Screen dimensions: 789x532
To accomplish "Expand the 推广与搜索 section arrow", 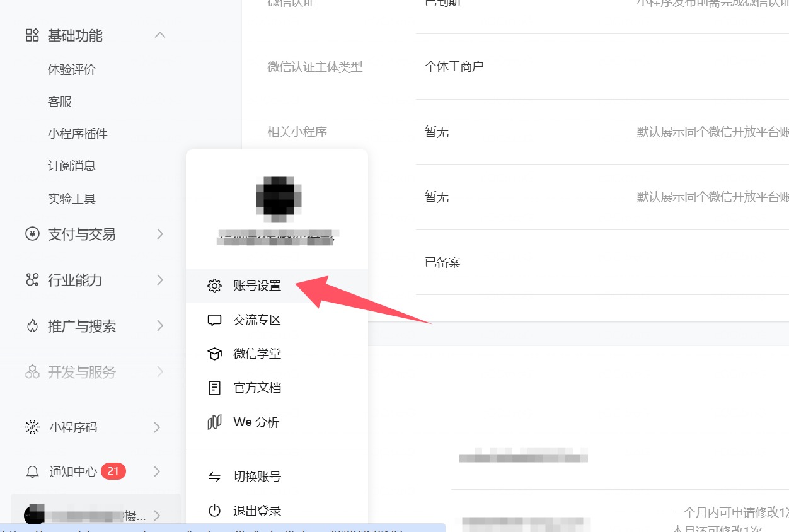I will [x=160, y=326].
